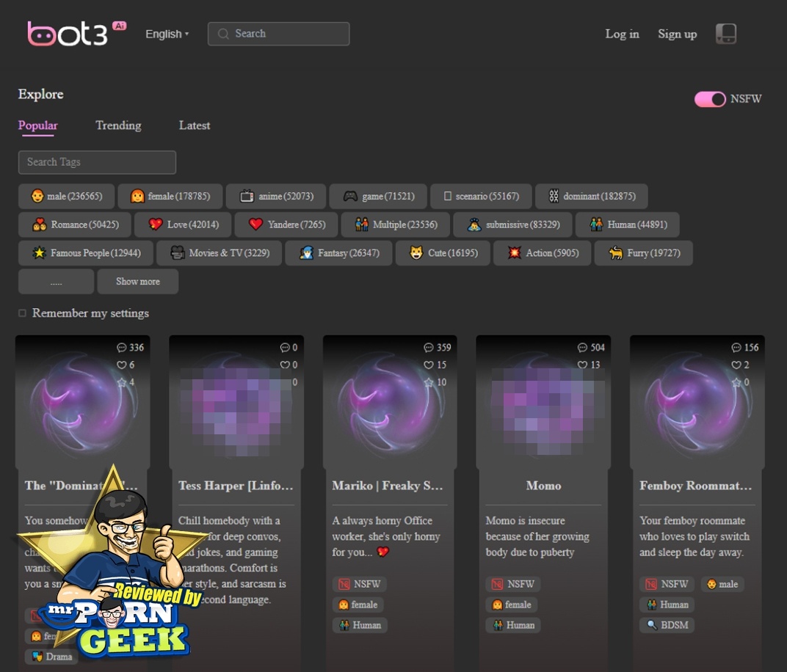Click the Sign up link
The width and height of the screenshot is (787, 672).
[677, 34]
